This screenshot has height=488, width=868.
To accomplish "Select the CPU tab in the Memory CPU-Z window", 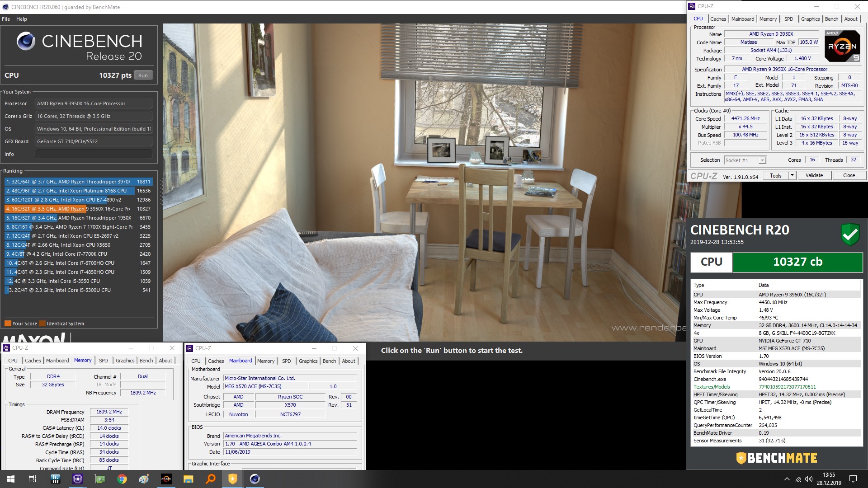I will click(13, 361).
